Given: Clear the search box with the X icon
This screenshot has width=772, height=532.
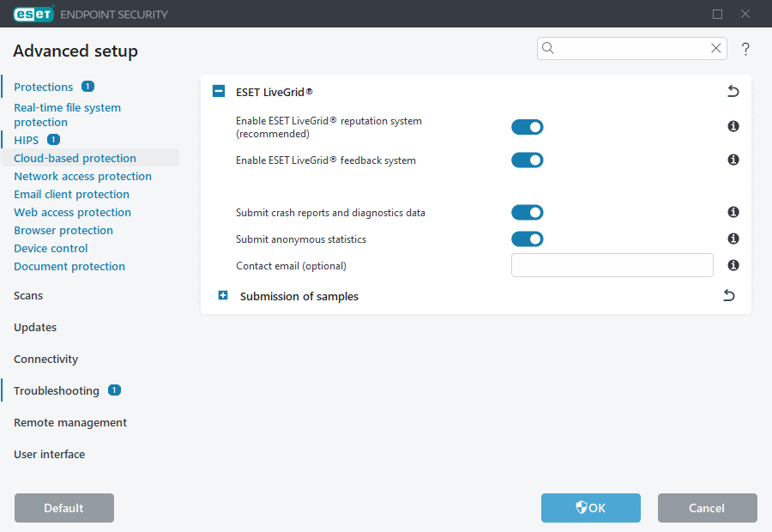Looking at the screenshot, I should [715, 48].
